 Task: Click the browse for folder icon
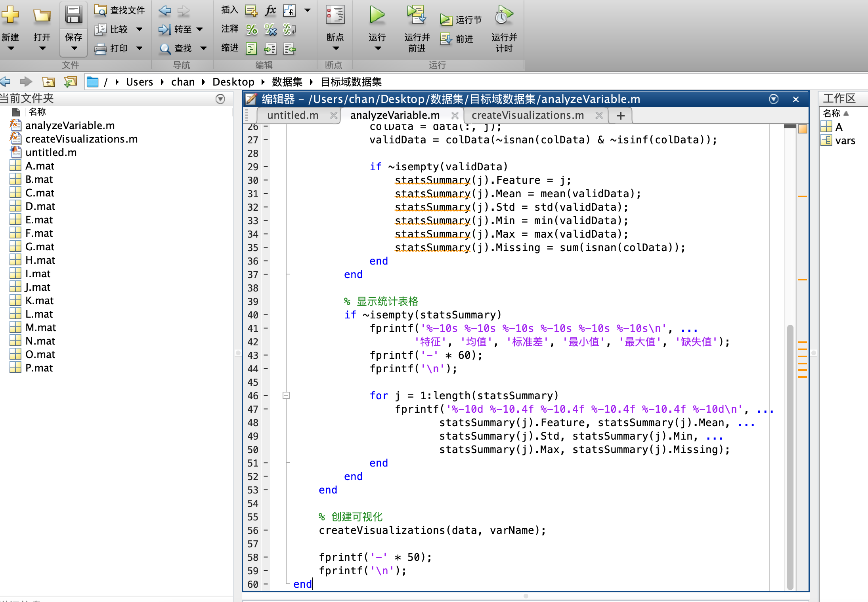pyautogui.click(x=71, y=82)
